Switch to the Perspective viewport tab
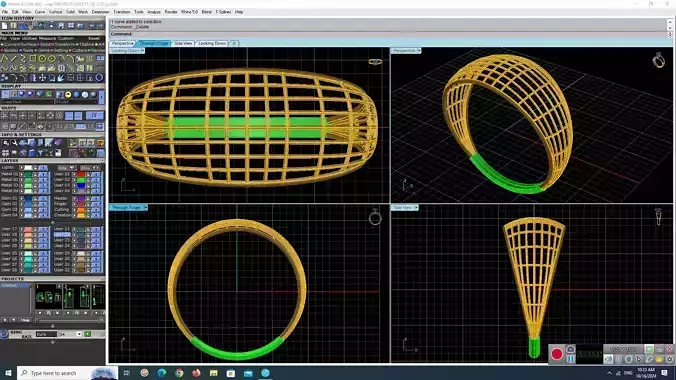Screen dimensions: 676x380 tap(122, 43)
